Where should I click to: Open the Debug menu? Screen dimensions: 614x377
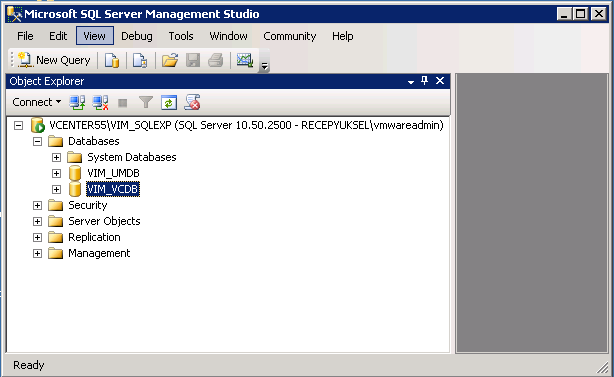(137, 36)
